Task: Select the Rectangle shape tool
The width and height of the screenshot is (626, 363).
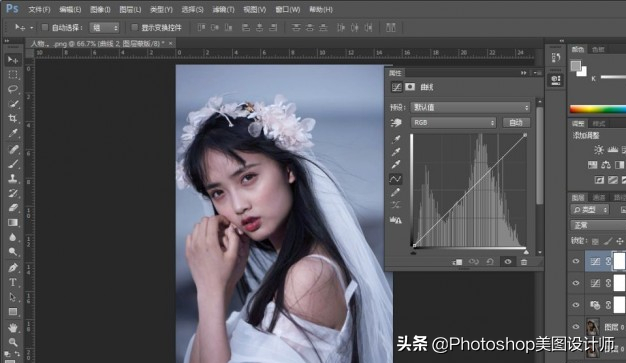Action: (13, 311)
